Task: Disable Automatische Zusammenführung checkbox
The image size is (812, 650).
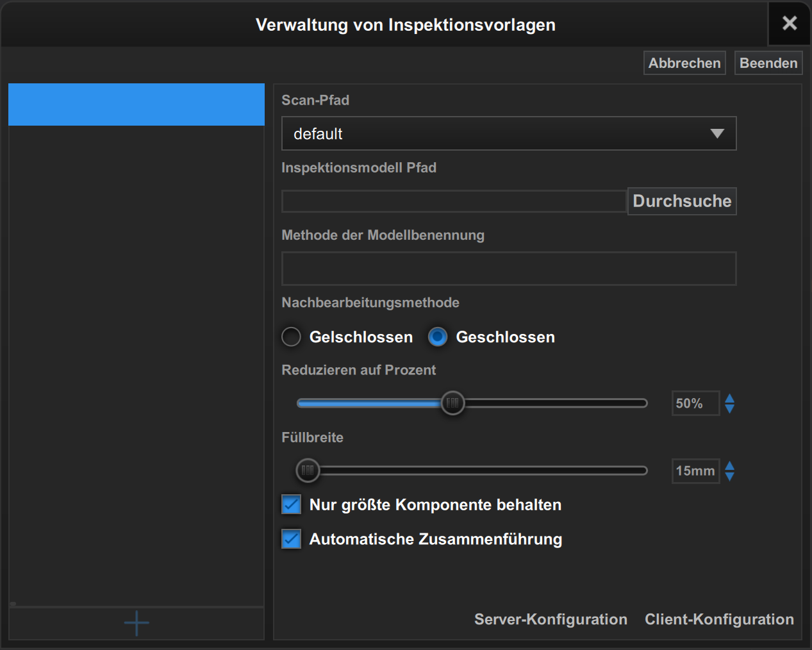Action: pos(292,539)
